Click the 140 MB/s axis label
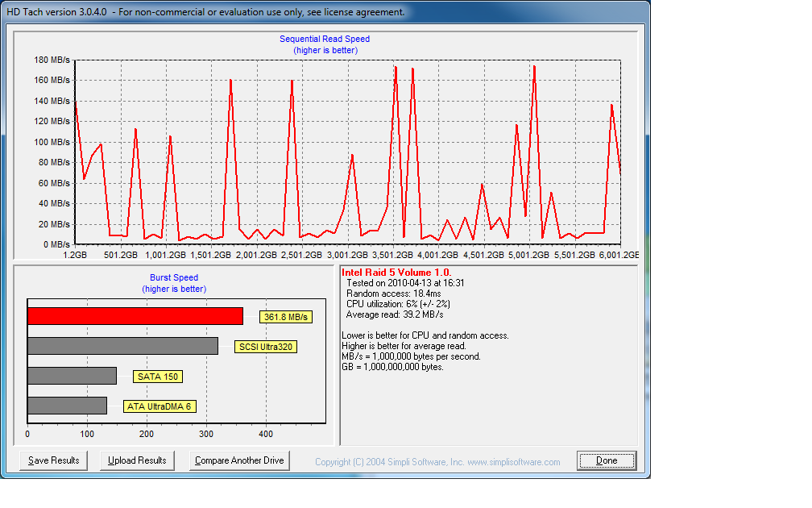This screenshot has width=812, height=508. (x=52, y=101)
